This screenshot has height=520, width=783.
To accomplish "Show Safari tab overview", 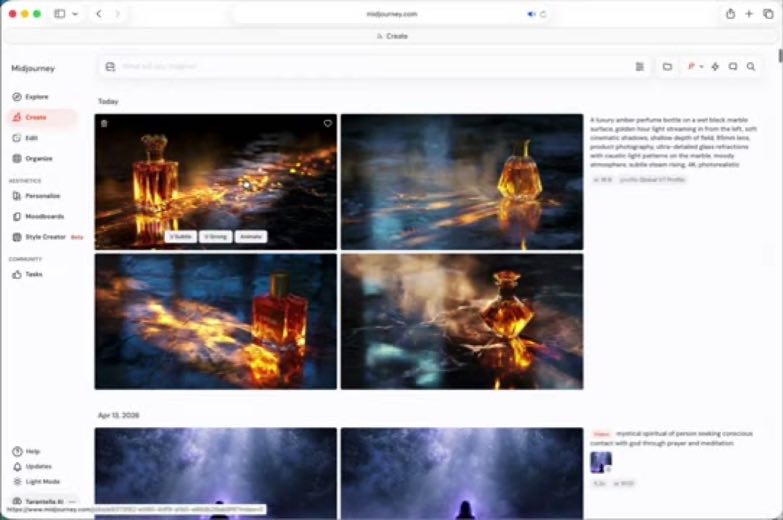I will click(x=768, y=14).
